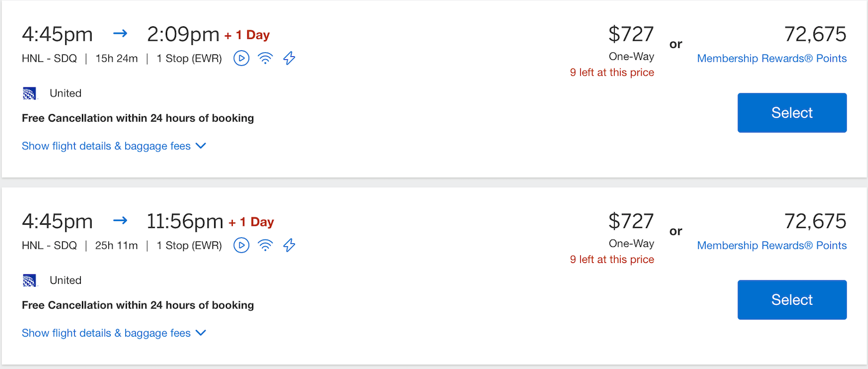Image resolution: width=868 pixels, height=369 pixels.
Task: Click Wi-Fi icon on 15h 24m flight
Action: 265,58
